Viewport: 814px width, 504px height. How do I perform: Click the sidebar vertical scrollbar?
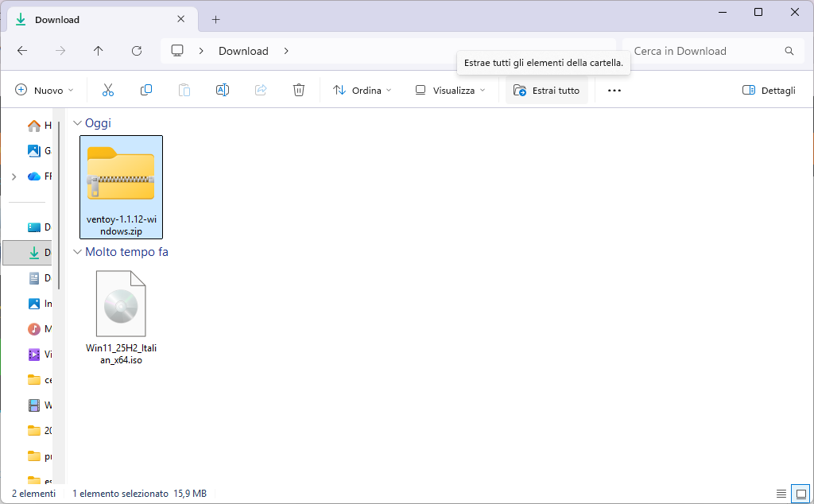59,205
